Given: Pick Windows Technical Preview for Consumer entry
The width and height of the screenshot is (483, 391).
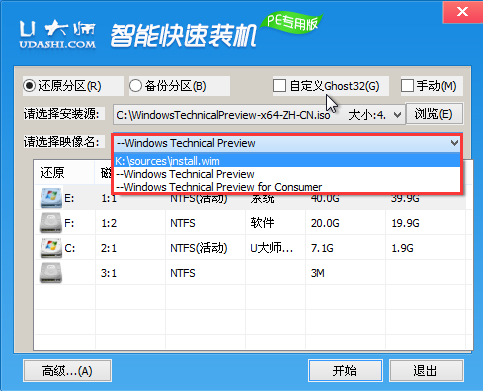Looking at the screenshot, I should pos(287,187).
